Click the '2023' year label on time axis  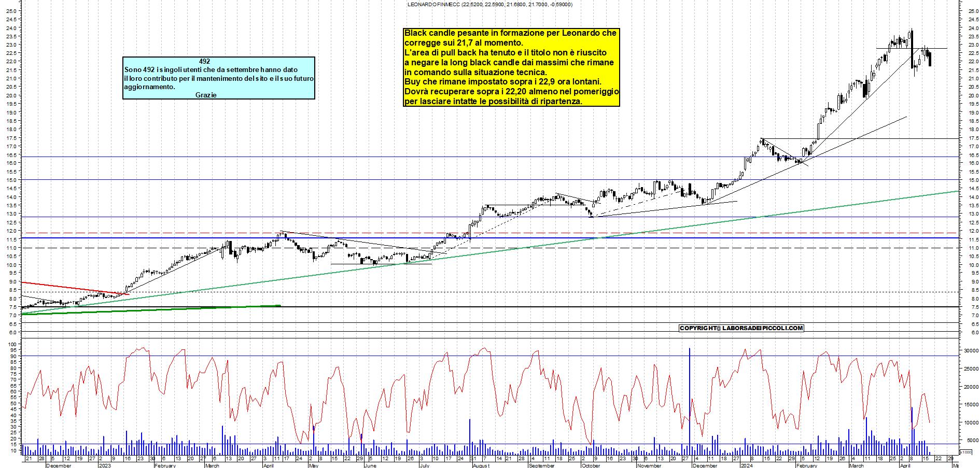point(105,465)
